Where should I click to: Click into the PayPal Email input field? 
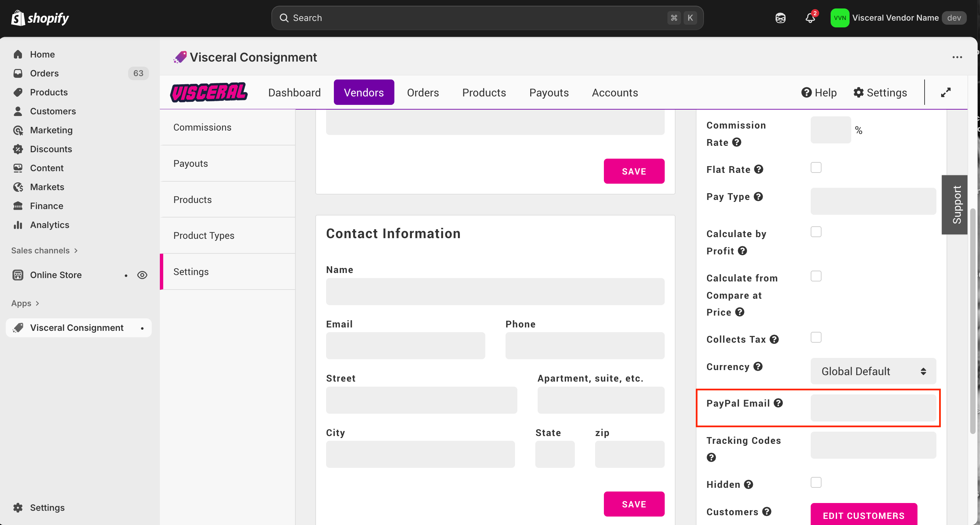(x=873, y=408)
